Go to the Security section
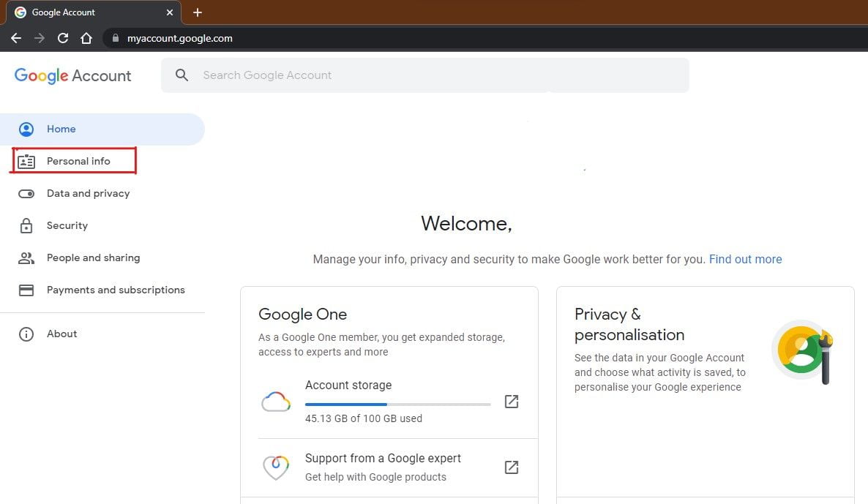This screenshot has width=868, height=504. click(67, 225)
